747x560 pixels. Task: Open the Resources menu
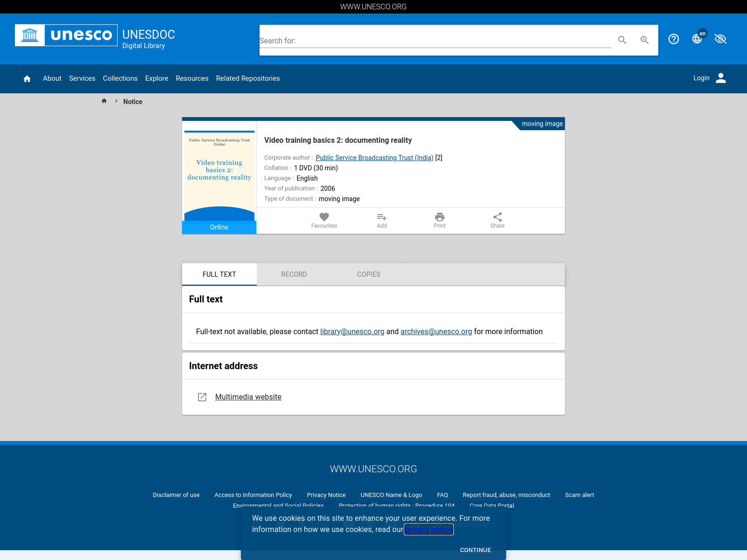point(192,78)
